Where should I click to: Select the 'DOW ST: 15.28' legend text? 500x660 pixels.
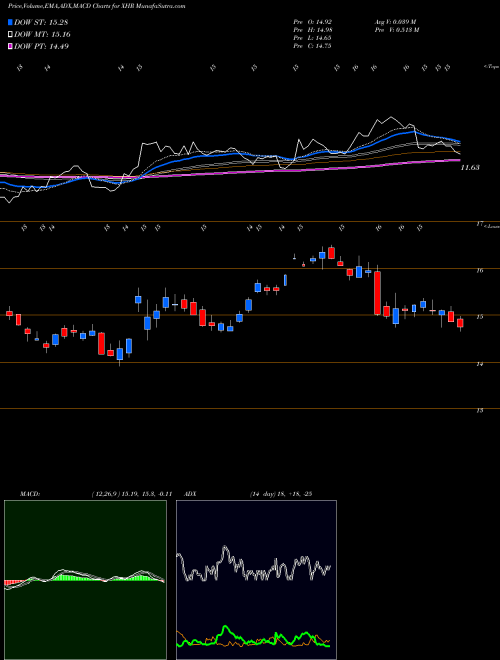(x=41, y=23)
